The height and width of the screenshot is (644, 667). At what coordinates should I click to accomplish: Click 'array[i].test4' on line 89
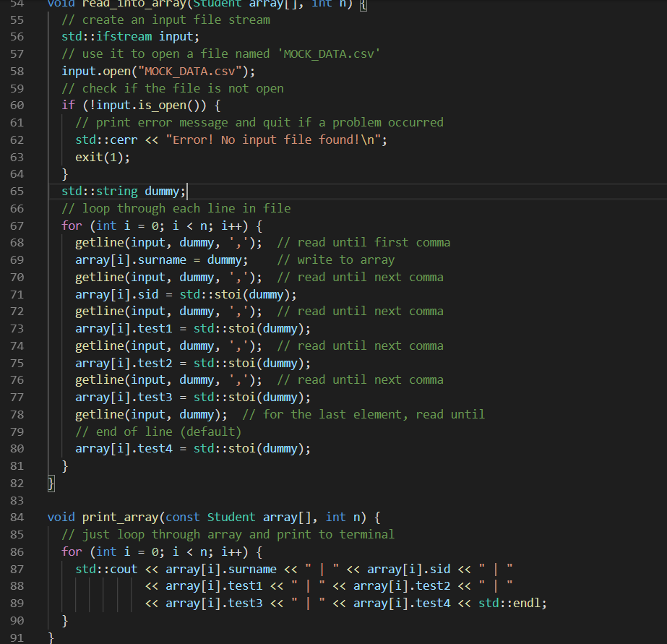[x=402, y=604]
